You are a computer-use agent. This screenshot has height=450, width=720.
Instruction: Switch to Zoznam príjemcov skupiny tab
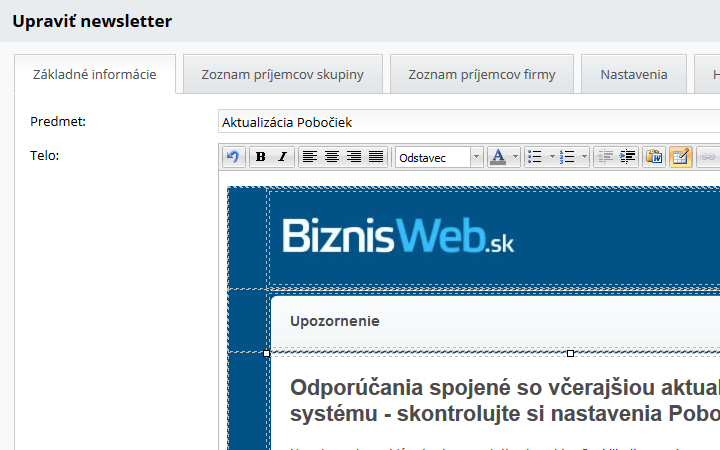(x=282, y=75)
